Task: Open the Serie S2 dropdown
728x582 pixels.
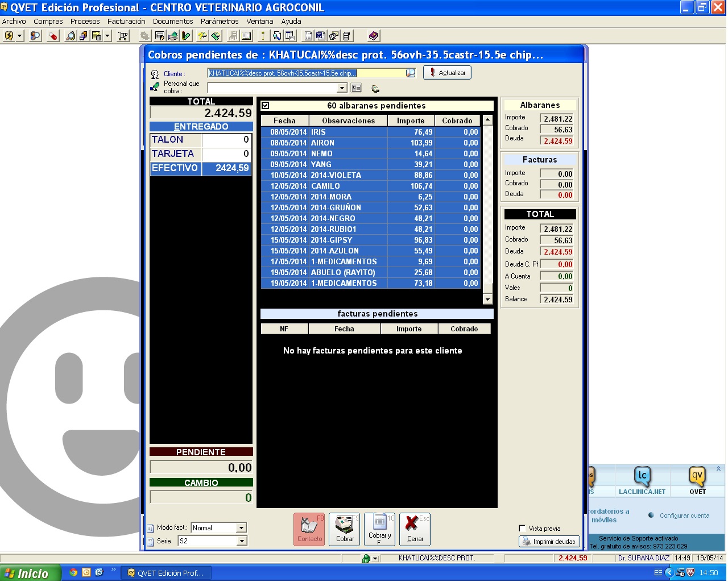Action: tap(242, 541)
